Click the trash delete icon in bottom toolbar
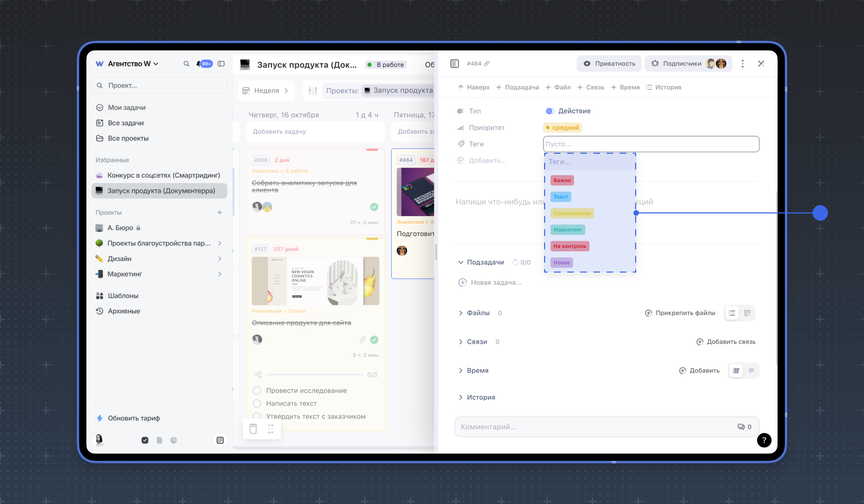 click(253, 429)
